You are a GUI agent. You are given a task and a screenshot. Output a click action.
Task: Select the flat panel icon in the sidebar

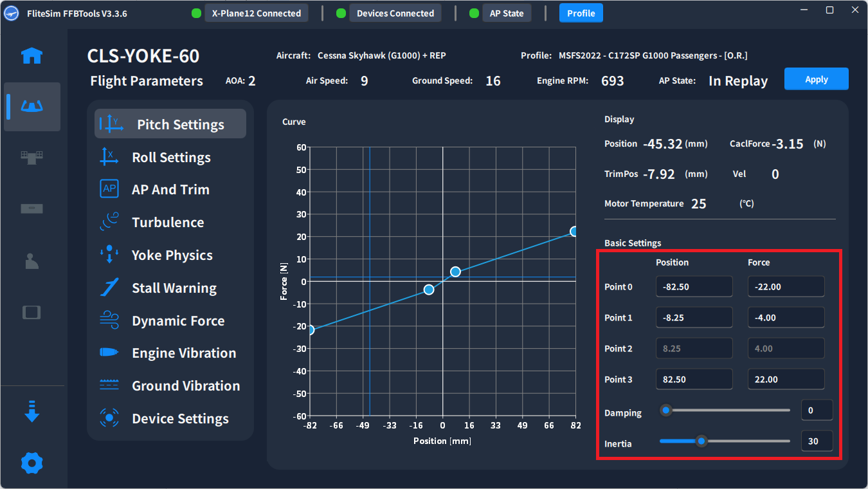tap(32, 208)
